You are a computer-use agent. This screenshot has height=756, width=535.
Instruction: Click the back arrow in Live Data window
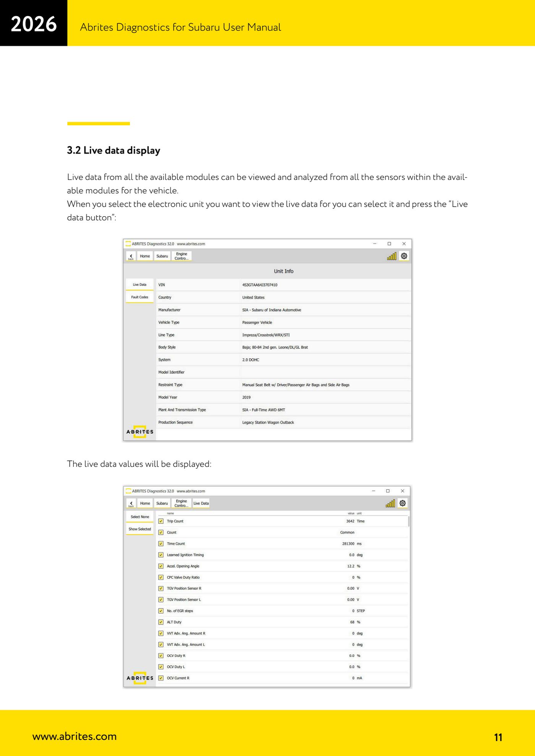pos(131,503)
